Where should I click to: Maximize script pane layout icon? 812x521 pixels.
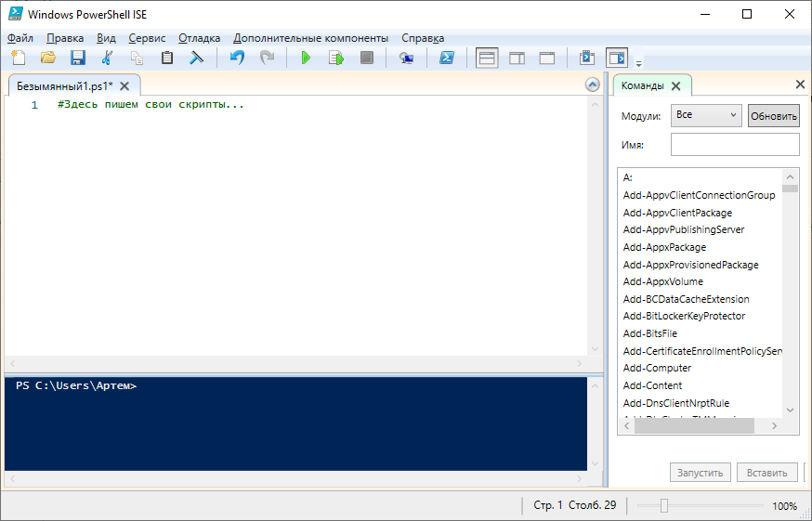(547, 58)
